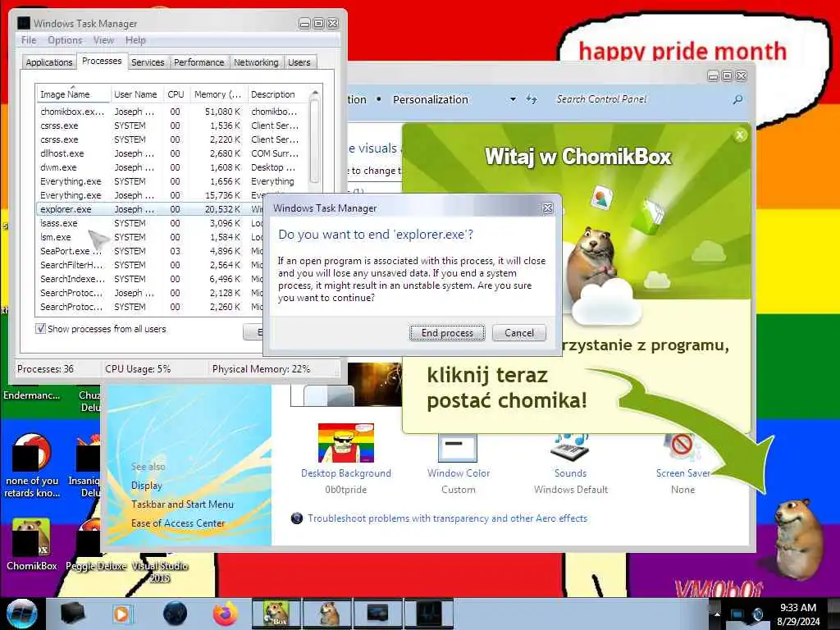Image resolution: width=840 pixels, height=630 pixels.
Task: Sort processes by Memory column header
Action: [217, 94]
